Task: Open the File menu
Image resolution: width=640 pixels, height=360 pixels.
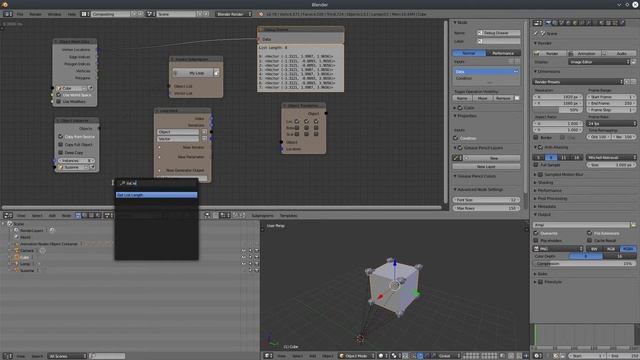Action: click(20, 14)
